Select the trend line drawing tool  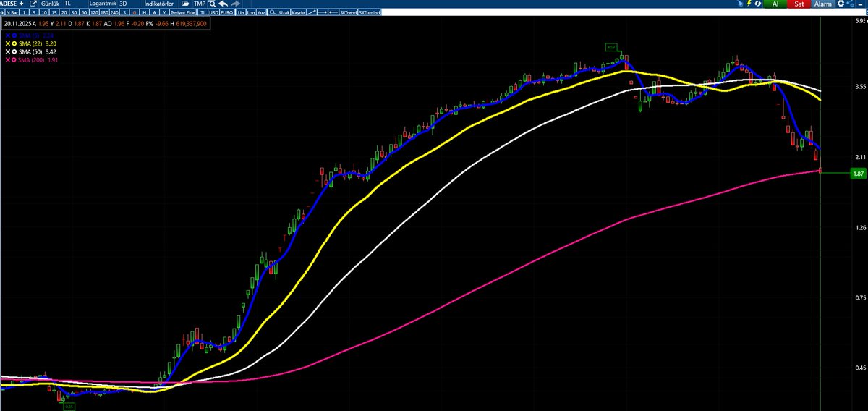coord(312,14)
